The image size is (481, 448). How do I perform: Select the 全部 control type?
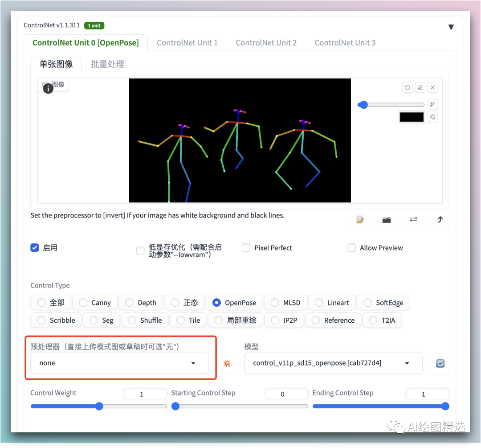point(51,303)
